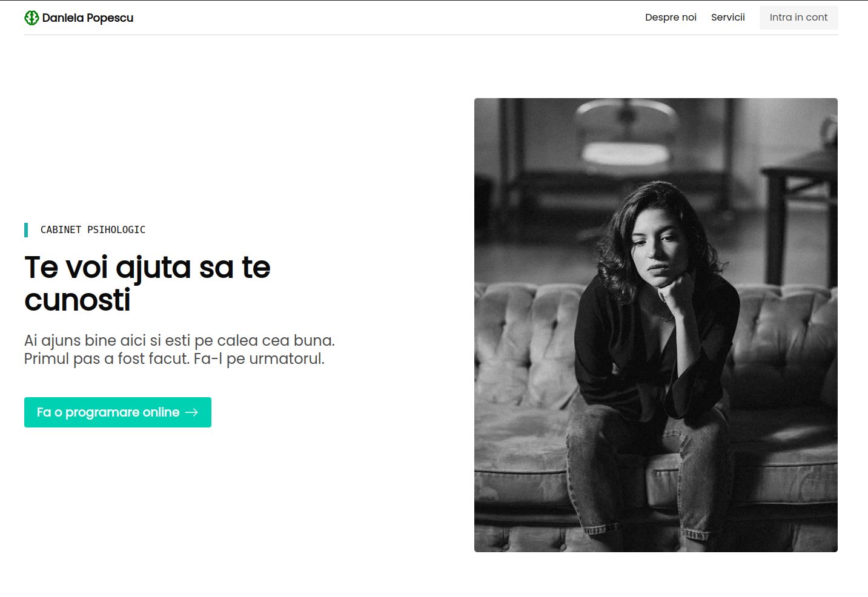Click the text 'Primul pas a fost facut'
Image resolution: width=868 pixels, height=597 pixels.
tap(106, 359)
